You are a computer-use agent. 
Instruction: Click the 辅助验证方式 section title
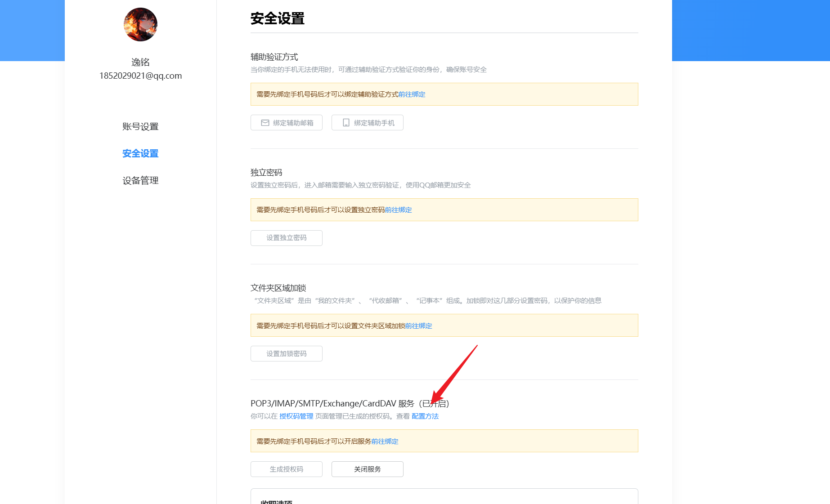pyautogui.click(x=274, y=57)
